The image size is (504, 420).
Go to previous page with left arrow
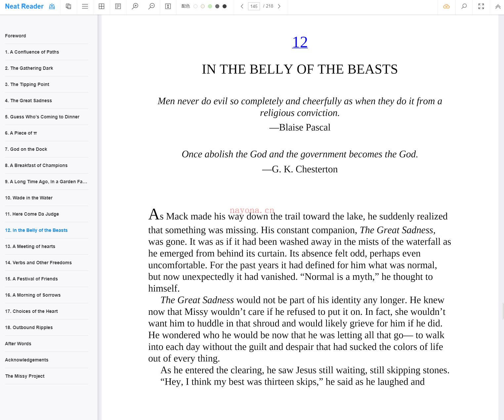[242, 6]
